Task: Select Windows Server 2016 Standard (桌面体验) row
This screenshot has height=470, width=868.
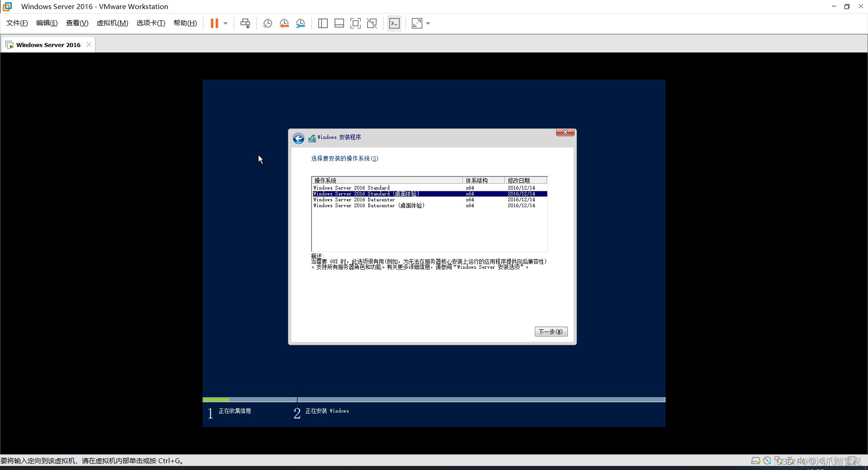Action: [x=429, y=194]
